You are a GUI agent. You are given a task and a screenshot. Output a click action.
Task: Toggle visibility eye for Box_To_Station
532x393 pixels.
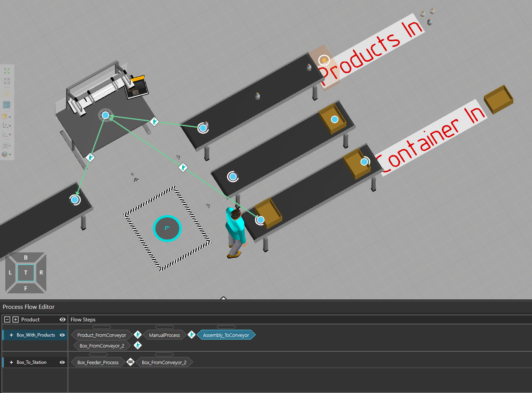pos(62,362)
